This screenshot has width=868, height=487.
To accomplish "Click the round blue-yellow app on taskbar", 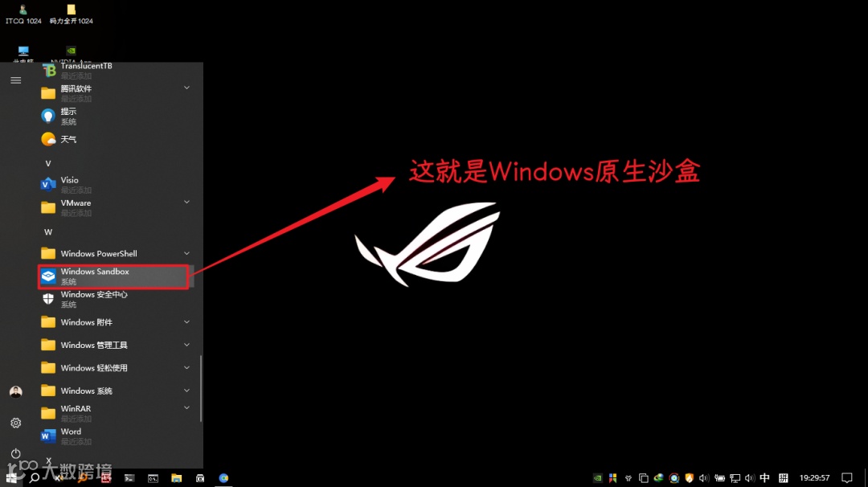I will point(223,477).
